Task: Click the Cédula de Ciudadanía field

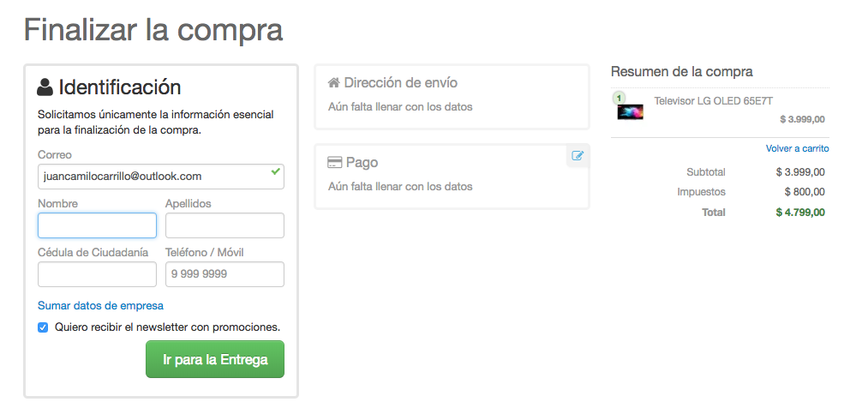Action: tap(97, 274)
